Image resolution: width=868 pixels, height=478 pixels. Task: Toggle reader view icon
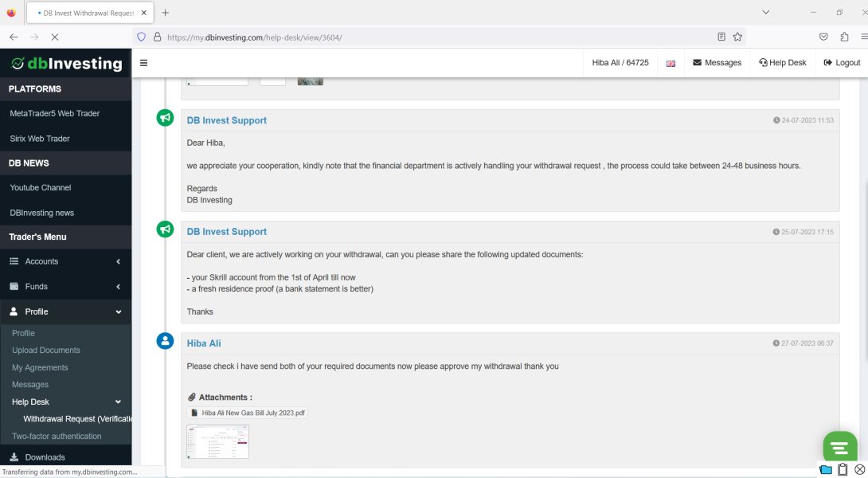721,37
